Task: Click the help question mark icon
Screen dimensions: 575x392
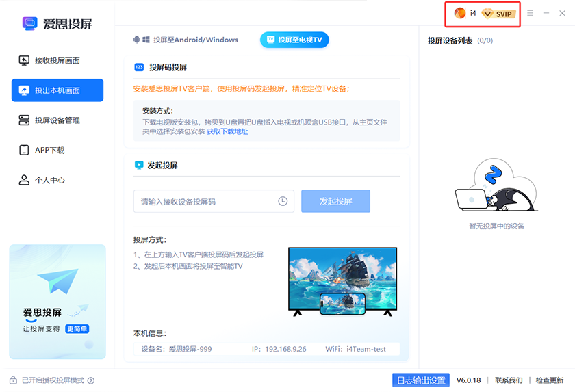Action: coord(91,380)
